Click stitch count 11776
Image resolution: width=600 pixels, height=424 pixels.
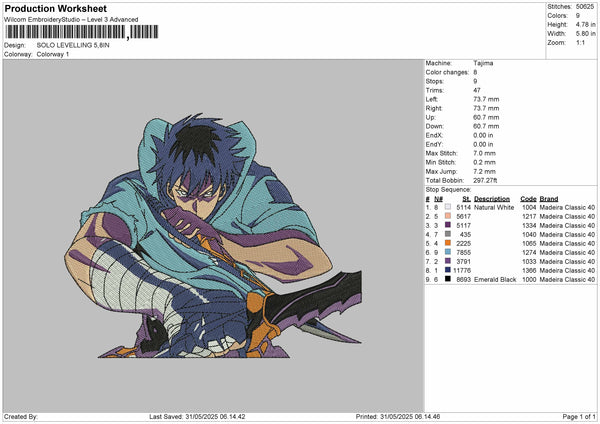[x=462, y=270]
